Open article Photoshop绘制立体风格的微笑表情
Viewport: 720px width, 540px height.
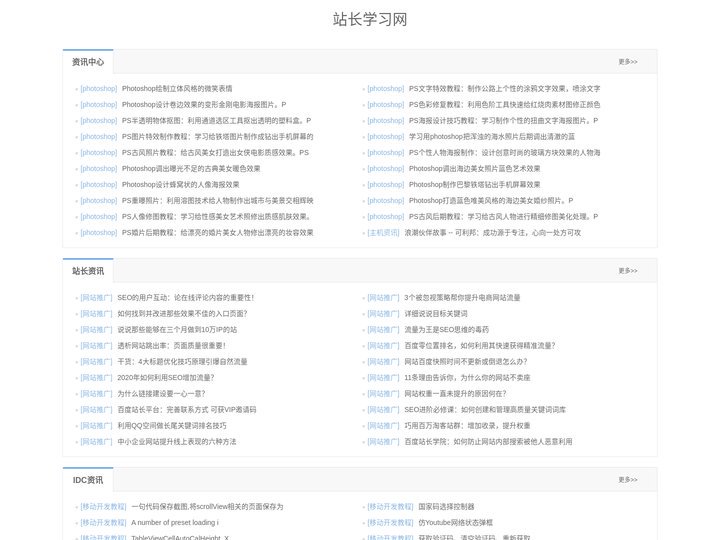177,89
